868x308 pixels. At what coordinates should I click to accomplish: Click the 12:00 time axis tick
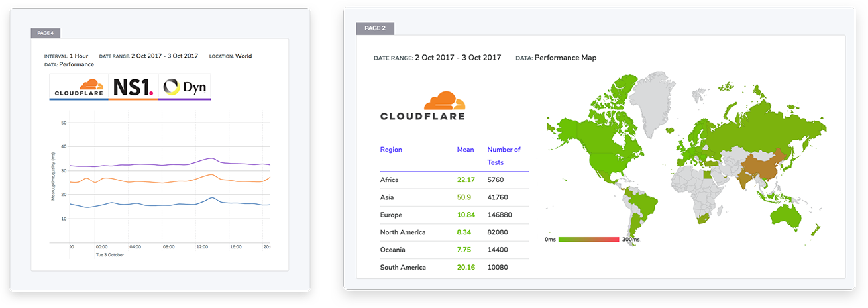(x=202, y=246)
